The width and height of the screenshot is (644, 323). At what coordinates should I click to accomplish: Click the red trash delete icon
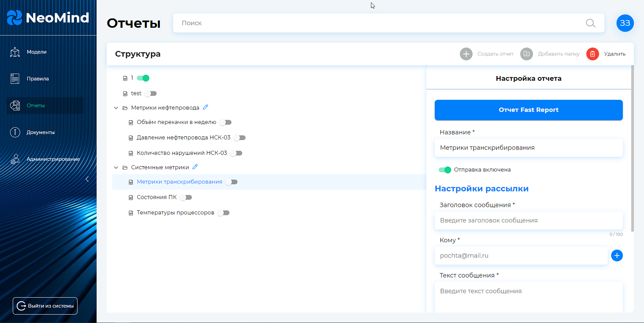click(x=592, y=54)
